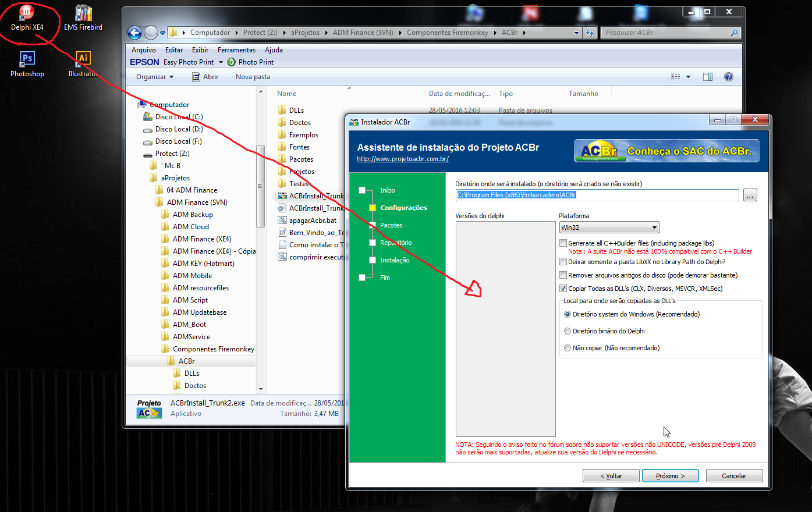Click the Próximo > button

tap(671, 476)
